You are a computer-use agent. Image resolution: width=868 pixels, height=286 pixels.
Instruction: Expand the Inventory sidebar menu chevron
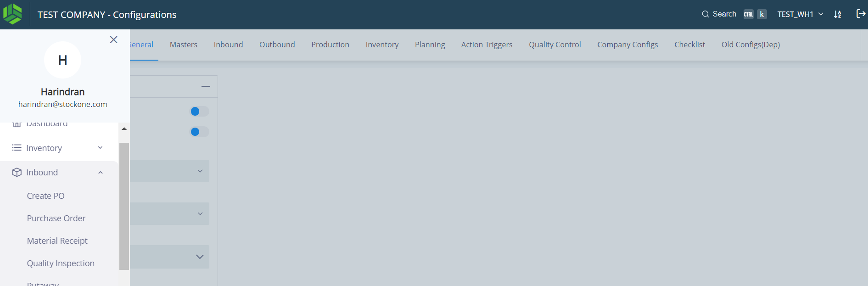pyautogui.click(x=100, y=148)
